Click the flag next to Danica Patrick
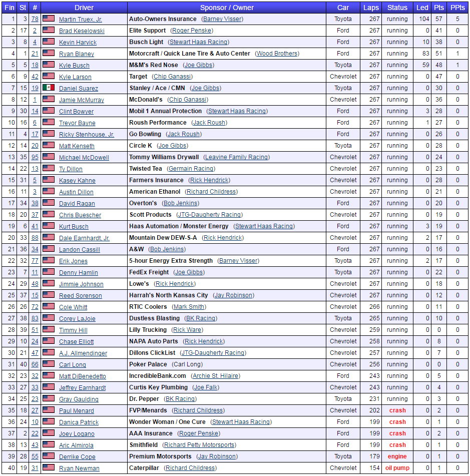The width and height of the screenshot is (470, 476). [x=49, y=421]
